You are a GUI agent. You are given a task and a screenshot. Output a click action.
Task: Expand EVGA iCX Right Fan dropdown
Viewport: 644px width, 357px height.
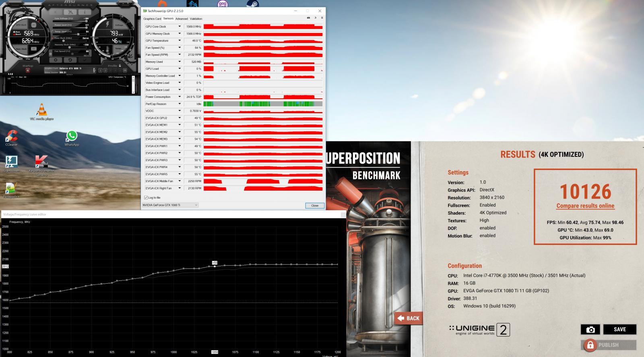point(180,188)
